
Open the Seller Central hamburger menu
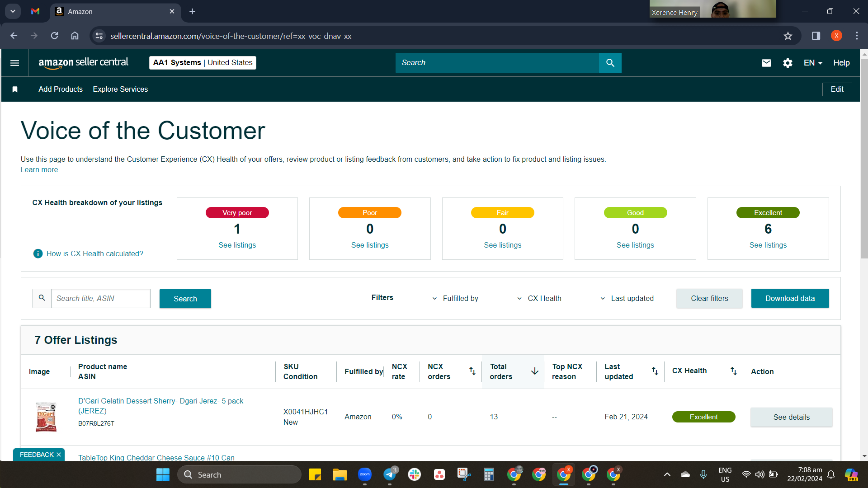14,63
